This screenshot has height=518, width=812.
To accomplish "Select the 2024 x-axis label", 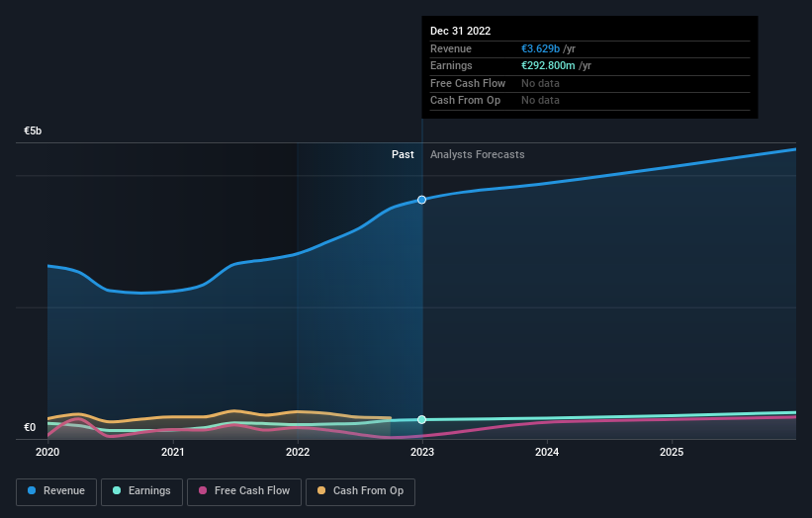I will pos(547,452).
